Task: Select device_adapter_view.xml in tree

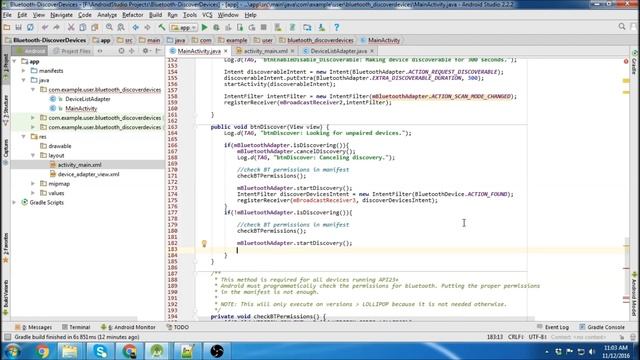Action: [x=89, y=174]
